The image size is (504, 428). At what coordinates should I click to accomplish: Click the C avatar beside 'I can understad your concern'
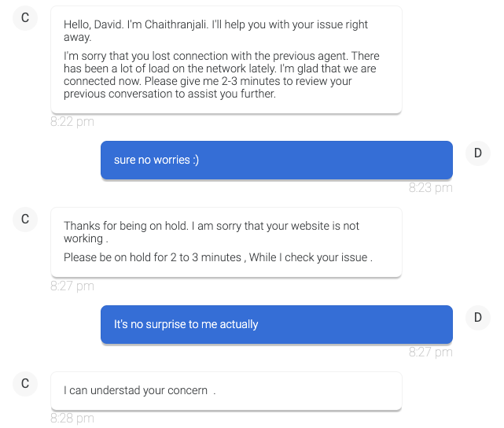[x=25, y=384]
